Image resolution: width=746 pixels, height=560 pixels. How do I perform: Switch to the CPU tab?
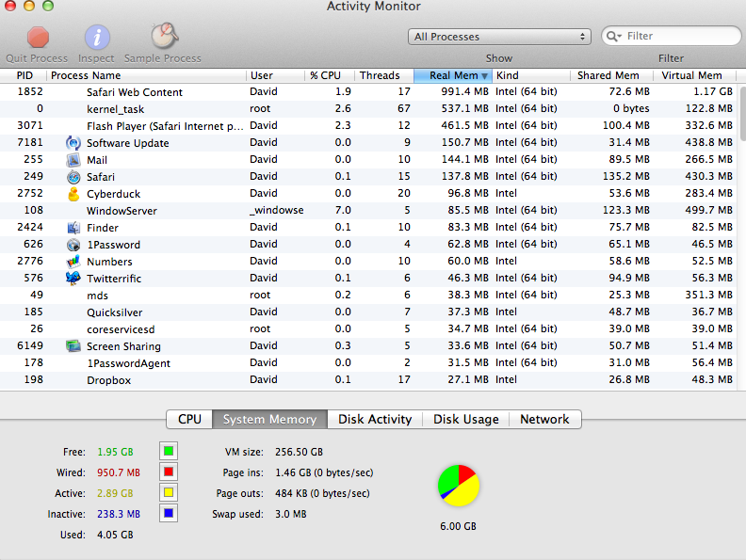coord(189,419)
